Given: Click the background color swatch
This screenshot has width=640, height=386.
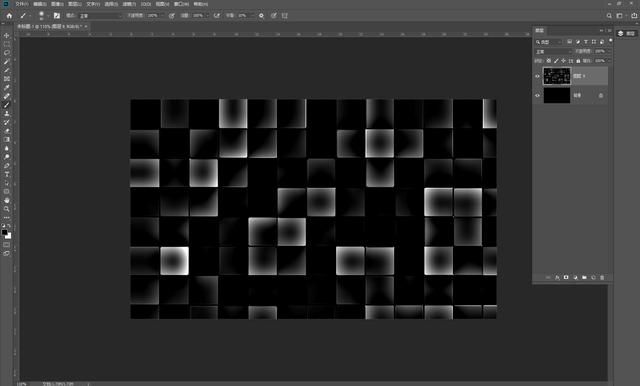Looking at the screenshot, I should (x=9, y=236).
